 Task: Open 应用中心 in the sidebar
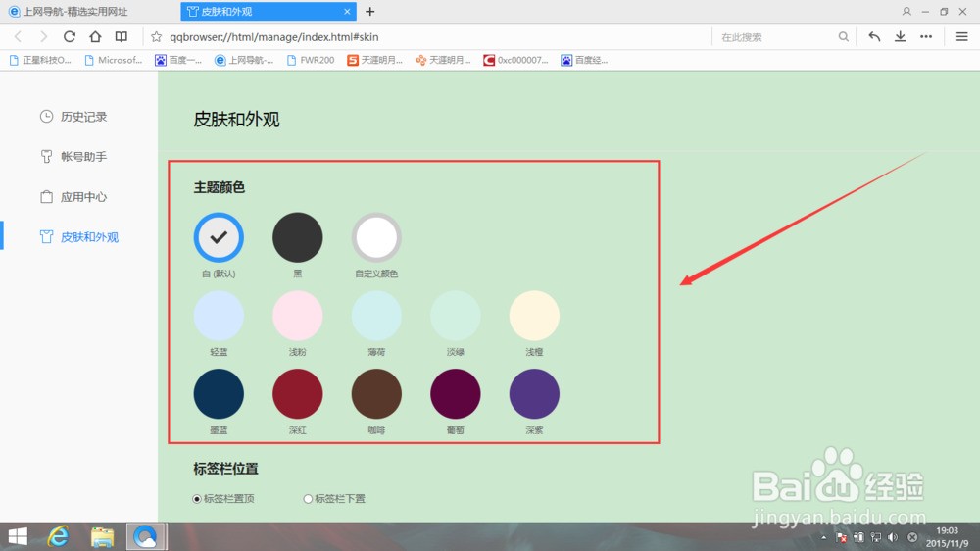pyautogui.click(x=73, y=197)
